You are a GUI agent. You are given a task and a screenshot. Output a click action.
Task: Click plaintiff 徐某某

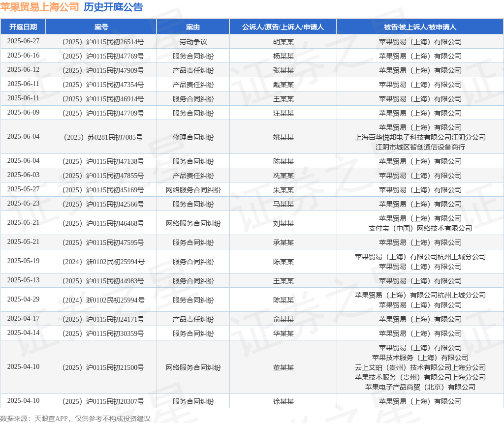coord(283,401)
